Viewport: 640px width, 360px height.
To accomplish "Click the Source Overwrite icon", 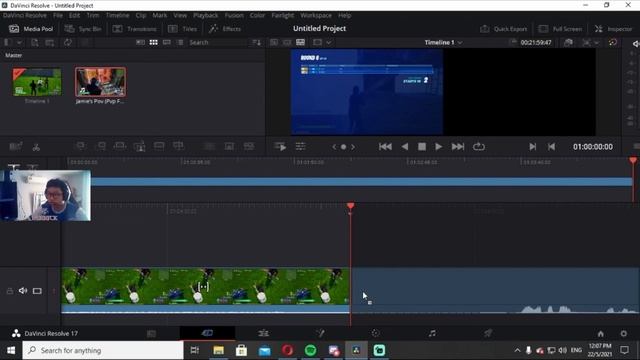I will [178, 146].
